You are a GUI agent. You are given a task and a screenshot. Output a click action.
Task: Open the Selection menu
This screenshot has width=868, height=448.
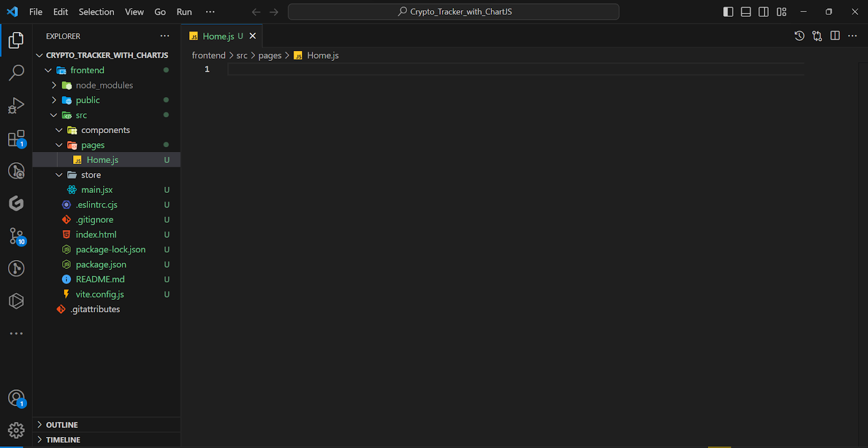[96, 12]
